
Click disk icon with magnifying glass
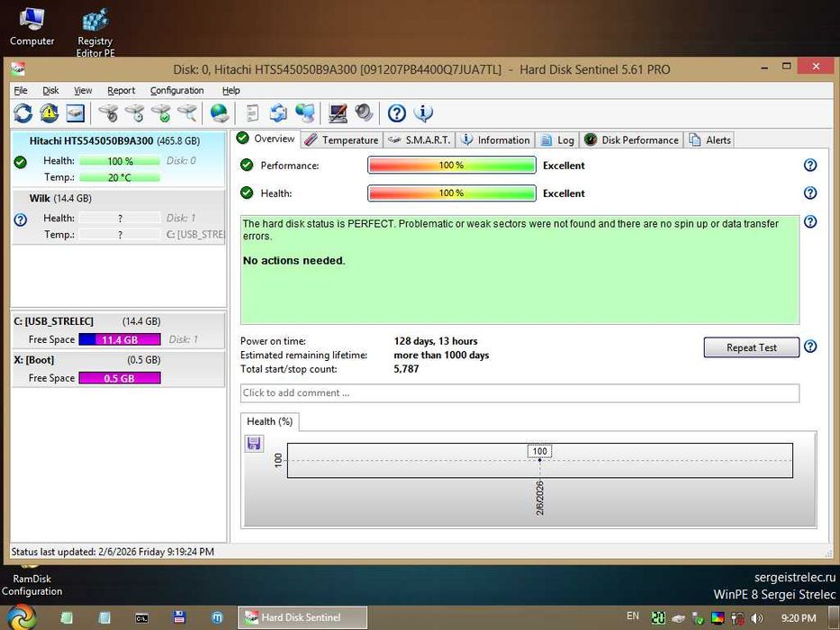(x=187, y=113)
